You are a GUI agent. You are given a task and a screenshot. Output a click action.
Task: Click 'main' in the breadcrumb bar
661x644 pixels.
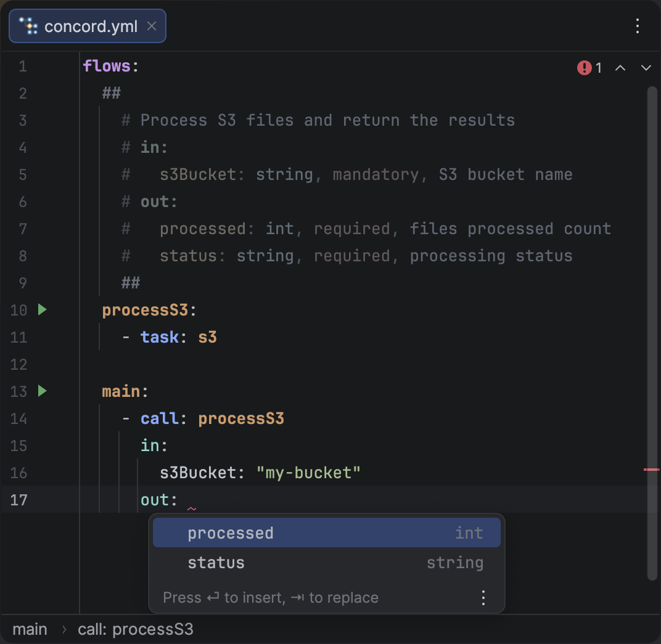point(30,629)
